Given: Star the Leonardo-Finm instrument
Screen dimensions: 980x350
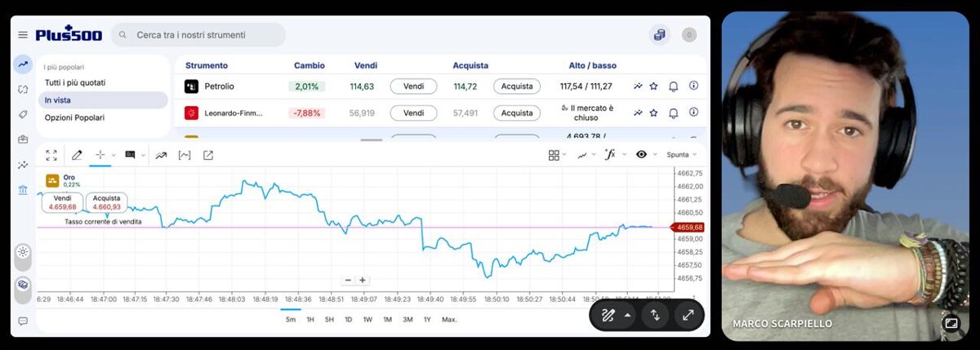Looking at the screenshot, I should [x=653, y=113].
